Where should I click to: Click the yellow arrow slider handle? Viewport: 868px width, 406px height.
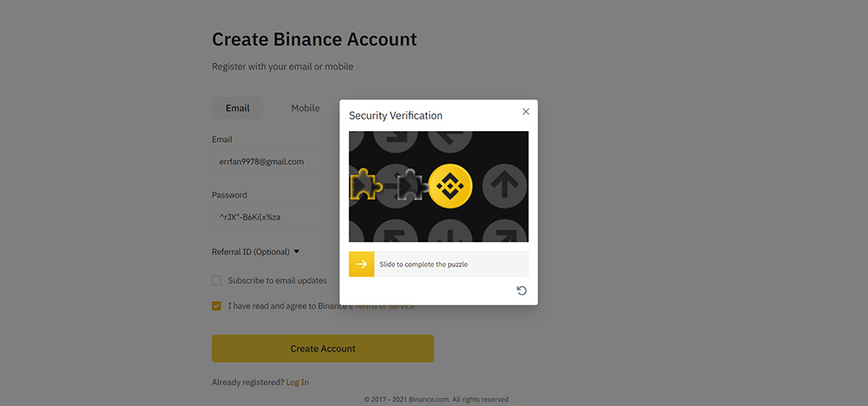pyautogui.click(x=361, y=265)
